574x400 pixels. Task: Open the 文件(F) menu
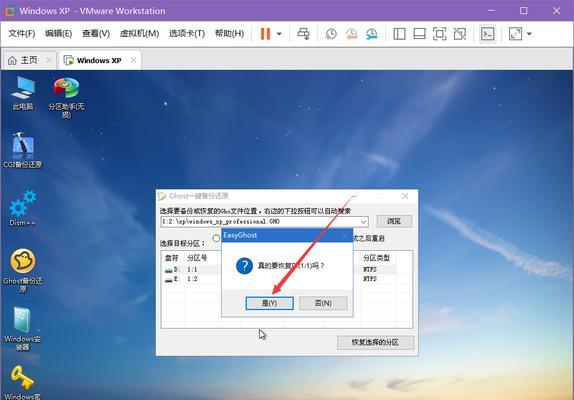(22, 34)
